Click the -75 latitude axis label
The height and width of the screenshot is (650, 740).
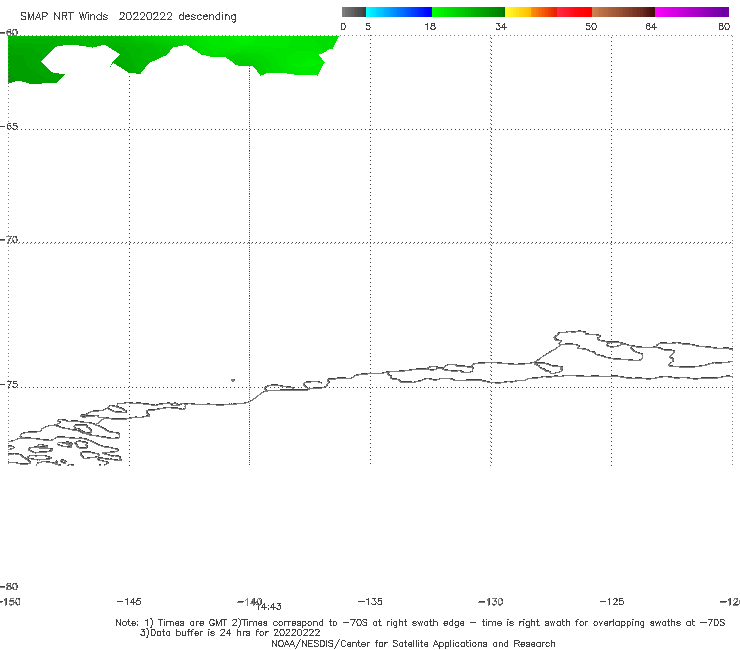(9, 385)
